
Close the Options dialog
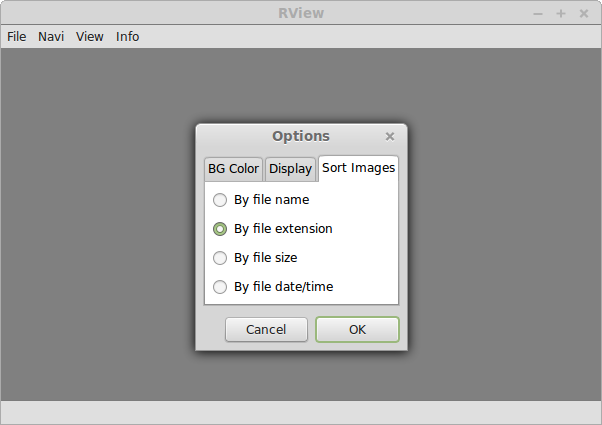(390, 136)
